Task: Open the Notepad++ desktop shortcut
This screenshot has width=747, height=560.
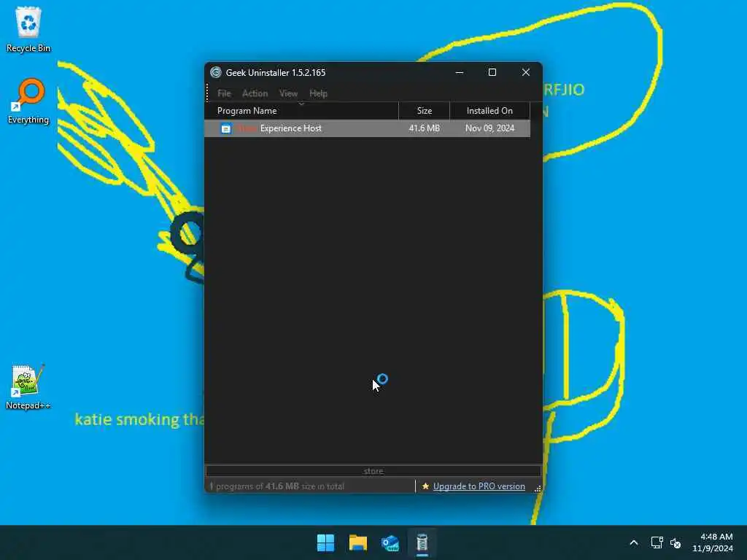Action: pos(28,386)
